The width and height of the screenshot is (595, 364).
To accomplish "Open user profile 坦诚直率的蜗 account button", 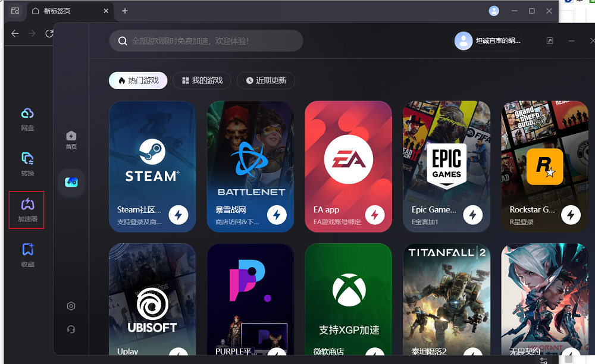I will (488, 40).
